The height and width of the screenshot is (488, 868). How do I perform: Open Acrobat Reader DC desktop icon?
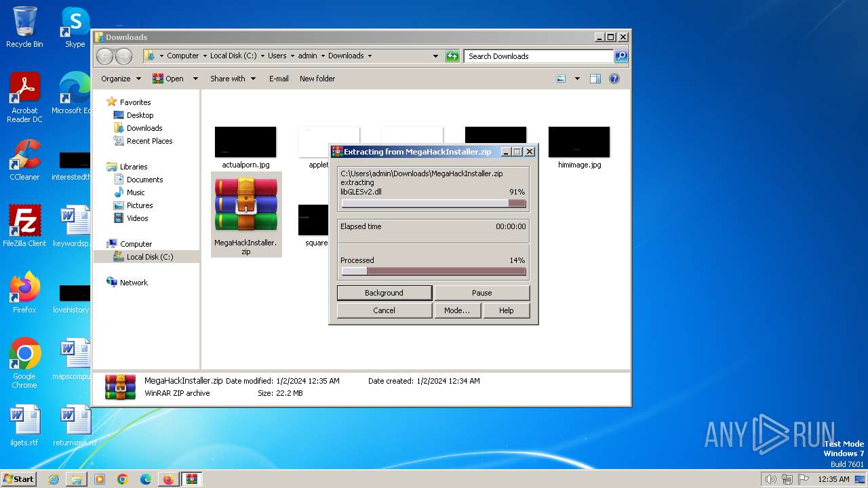coord(24,97)
